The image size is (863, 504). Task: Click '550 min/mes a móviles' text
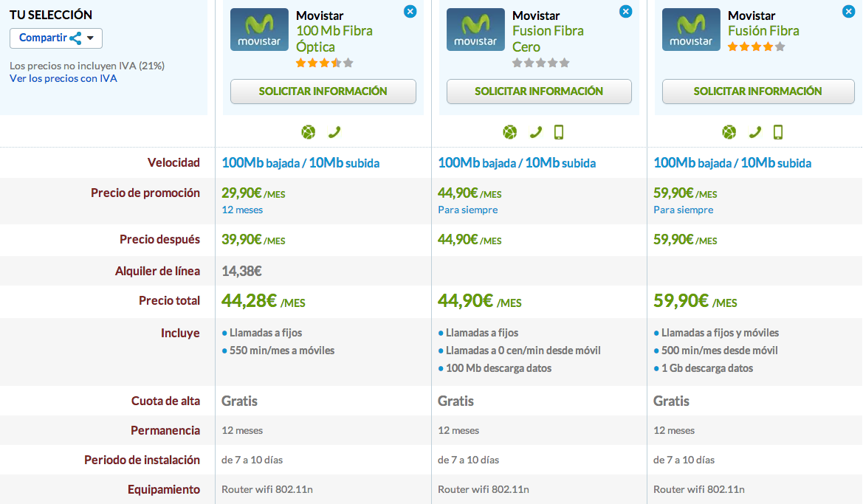click(x=282, y=351)
